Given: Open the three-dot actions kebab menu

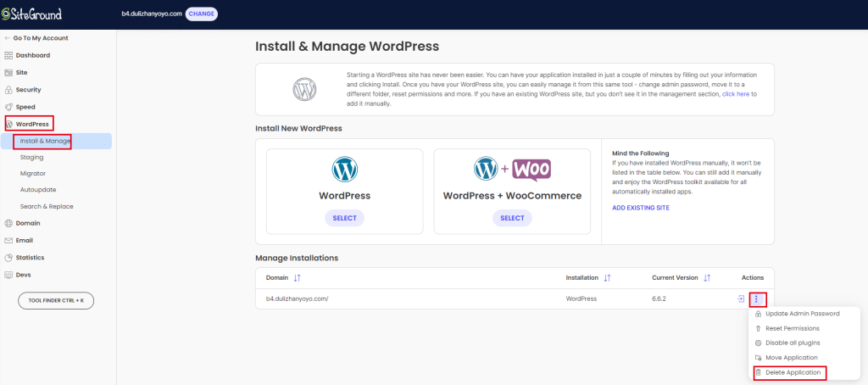Looking at the screenshot, I should coord(757,299).
